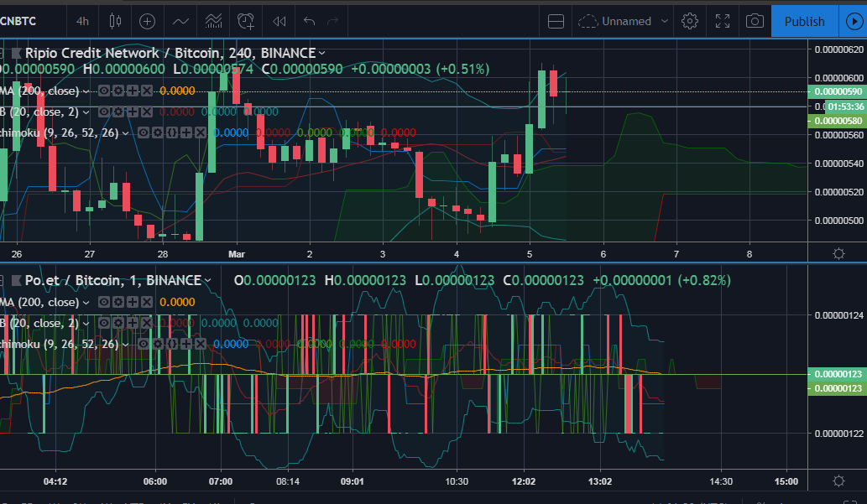Open Bollinger Bands settings gear in Ripio chart

118,112
